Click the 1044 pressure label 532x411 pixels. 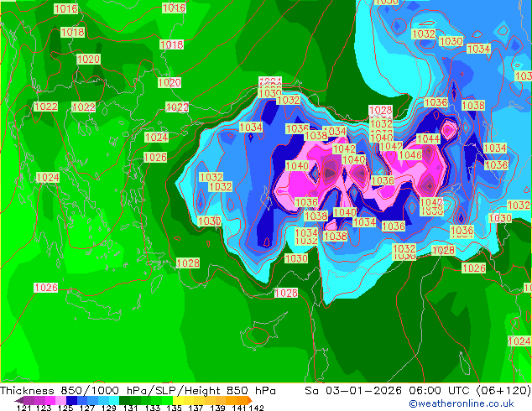pyautogui.click(x=428, y=138)
